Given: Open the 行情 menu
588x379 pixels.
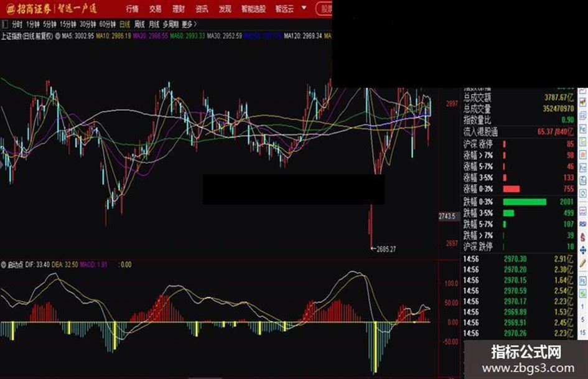Looking at the screenshot, I should coord(132,9).
